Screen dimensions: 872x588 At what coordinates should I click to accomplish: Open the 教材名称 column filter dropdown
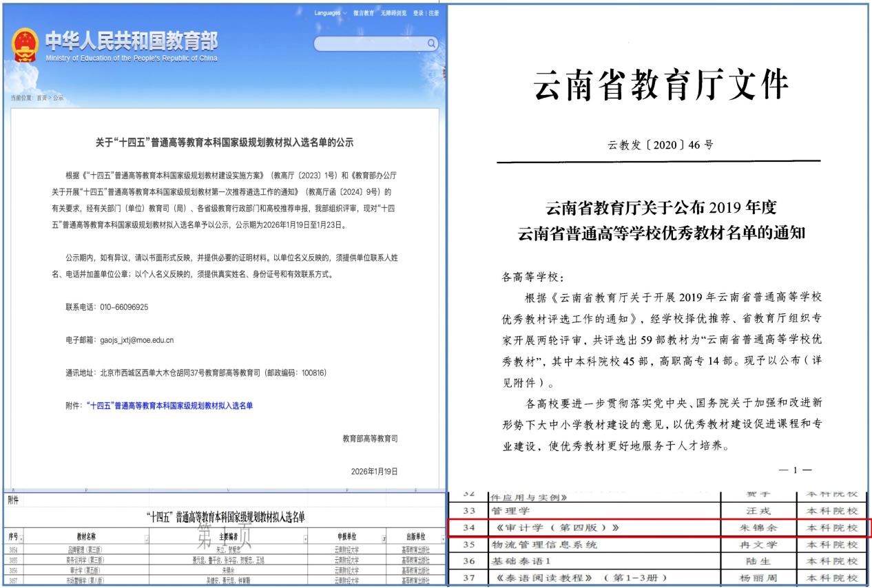147,540
